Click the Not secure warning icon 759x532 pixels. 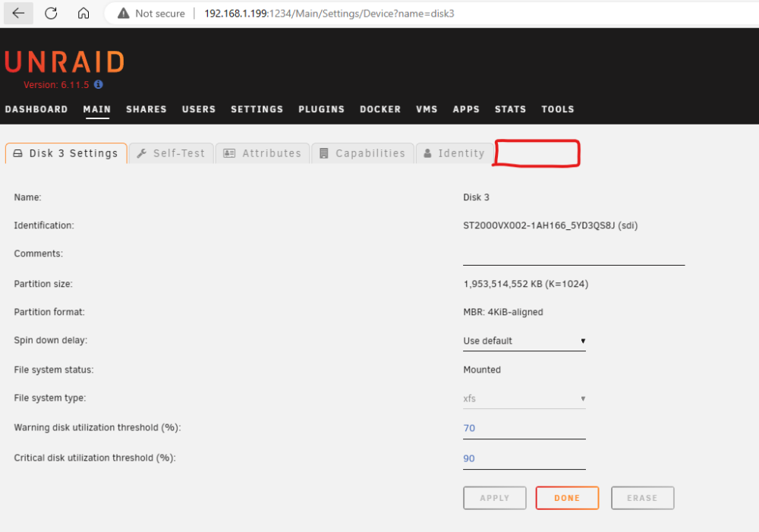(124, 14)
